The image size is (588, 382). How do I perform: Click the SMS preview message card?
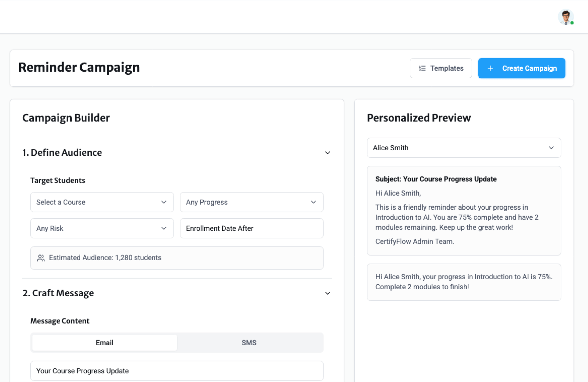click(464, 282)
